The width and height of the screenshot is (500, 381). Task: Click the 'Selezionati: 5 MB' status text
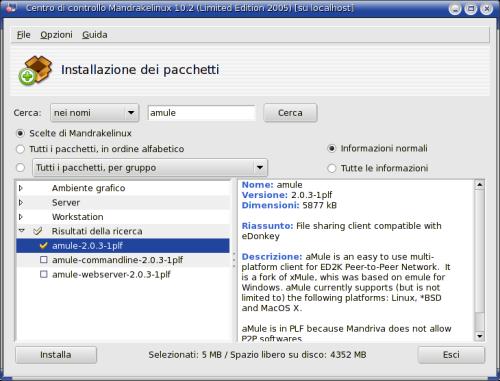(x=185, y=355)
